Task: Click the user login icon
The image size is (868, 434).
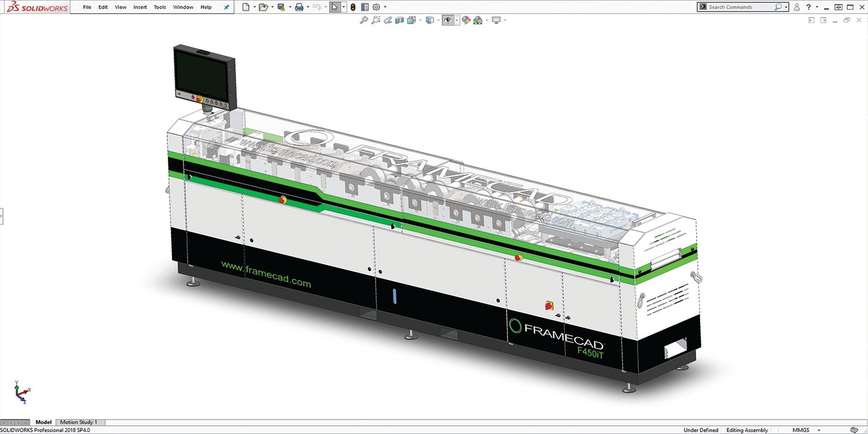Action: 797,7
